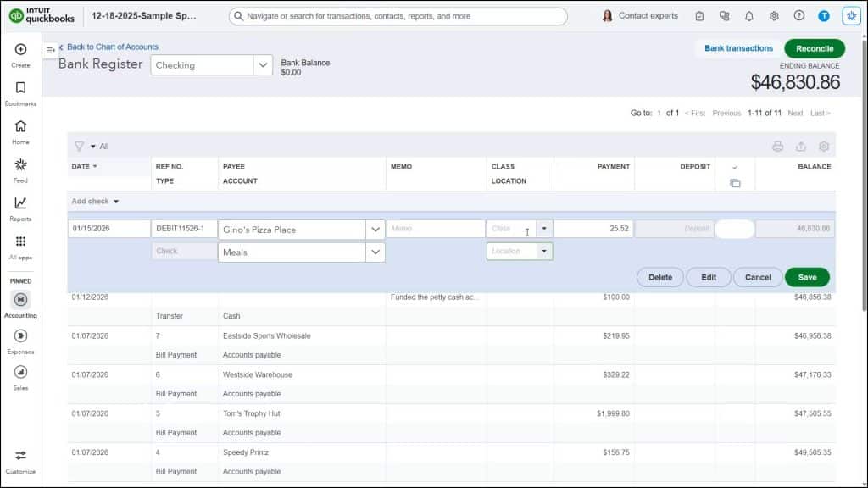The image size is (868, 488).
Task: Select the Speedy Printz row
Action: [x=451, y=462]
